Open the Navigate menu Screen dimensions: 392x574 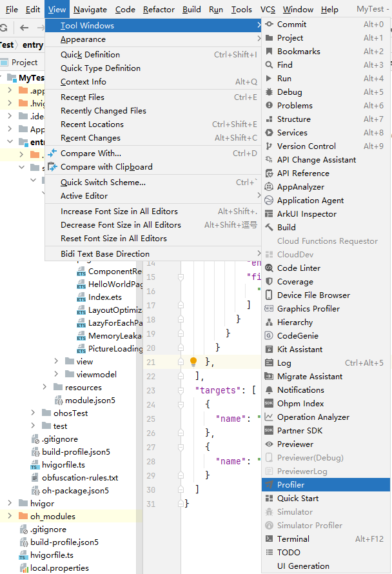click(x=90, y=10)
